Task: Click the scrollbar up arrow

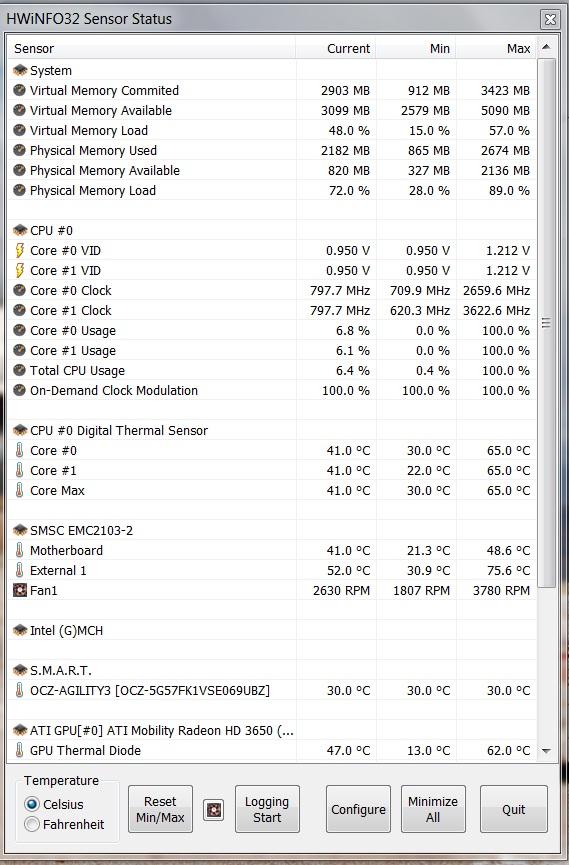Action: [x=546, y=47]
